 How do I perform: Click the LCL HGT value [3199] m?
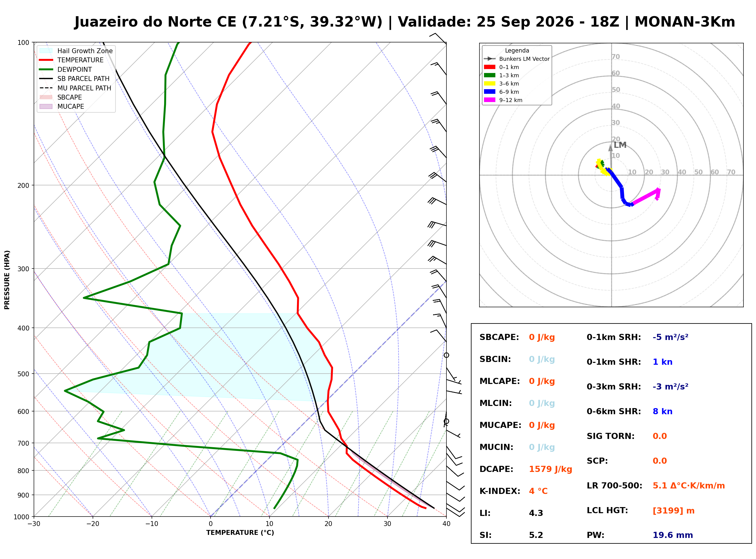click(673, 511)
